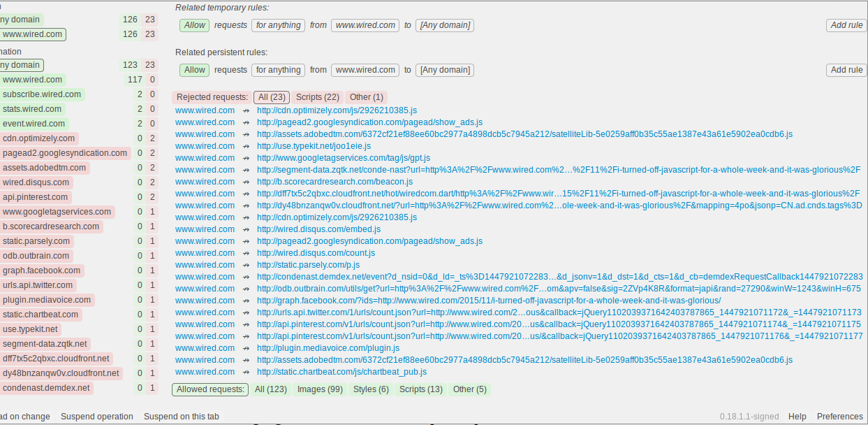The image size is (868, 425).
Task: Change www.wired.com origin in persistent rules
Action: [365, 70]
